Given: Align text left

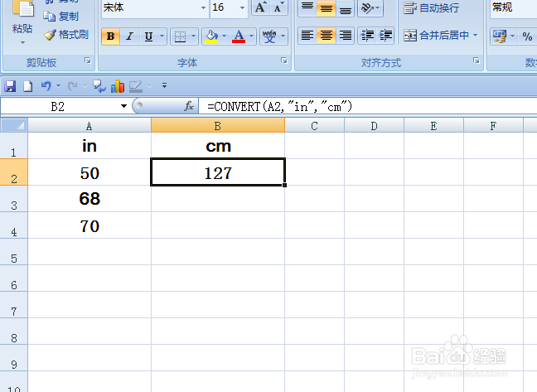Looking at the screenshot, I should click(x=307, y=36).
